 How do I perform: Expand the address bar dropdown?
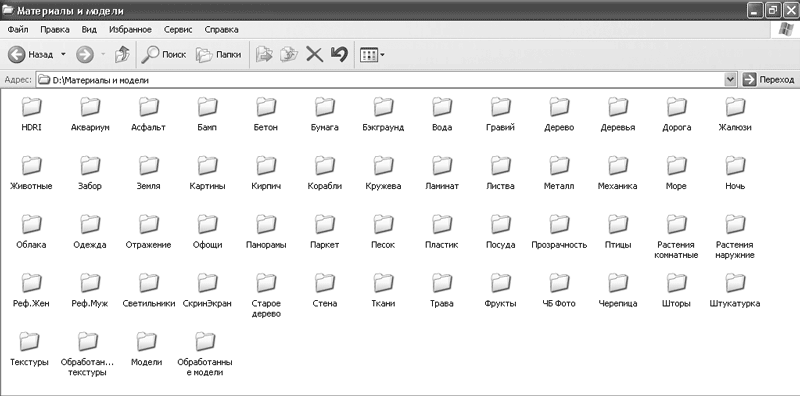pyautogui.click(x=730, y=80)
